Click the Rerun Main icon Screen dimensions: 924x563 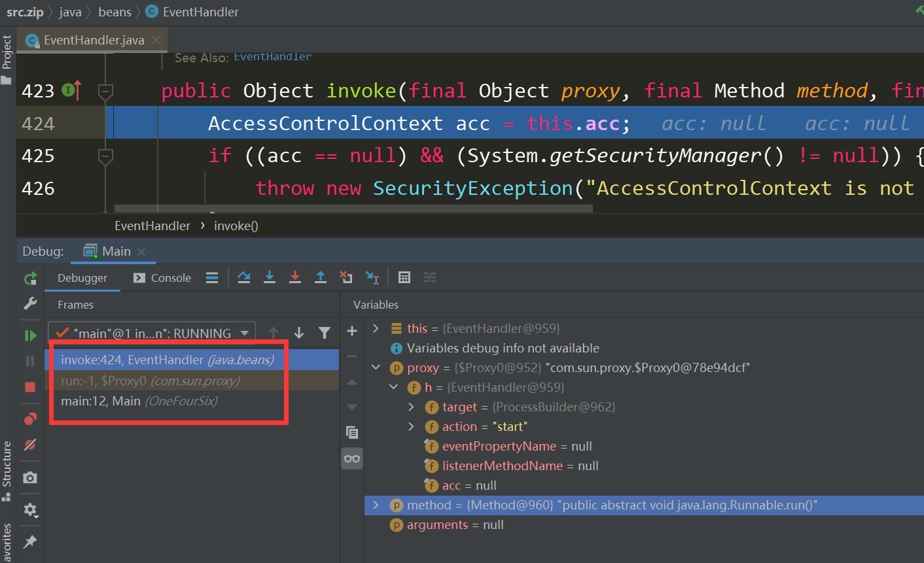30,278
